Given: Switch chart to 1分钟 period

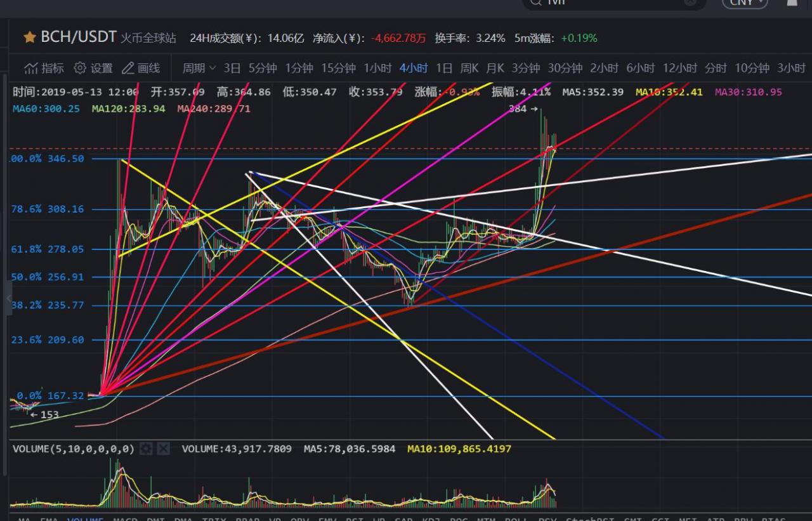Looking at the screenshot, I should point(299,68).
